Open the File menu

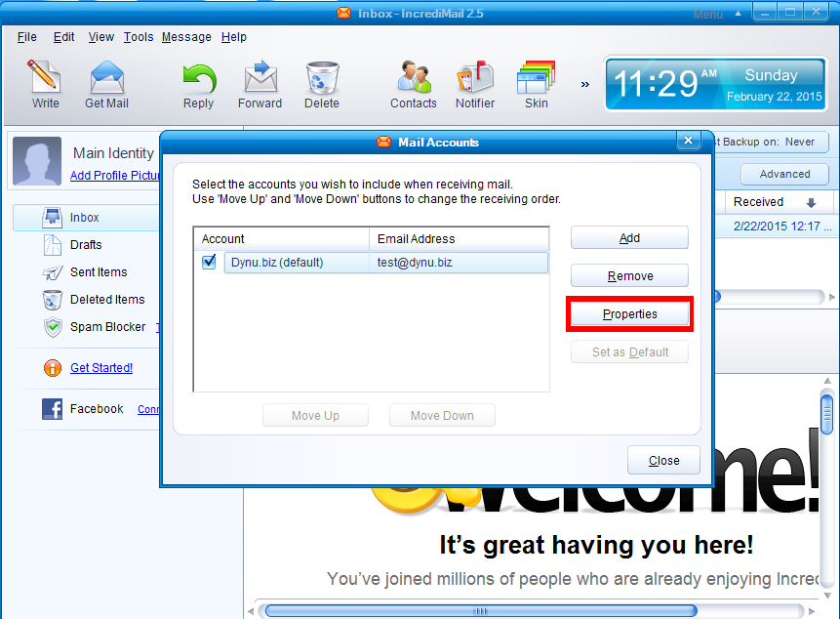[x=26, y=37]
